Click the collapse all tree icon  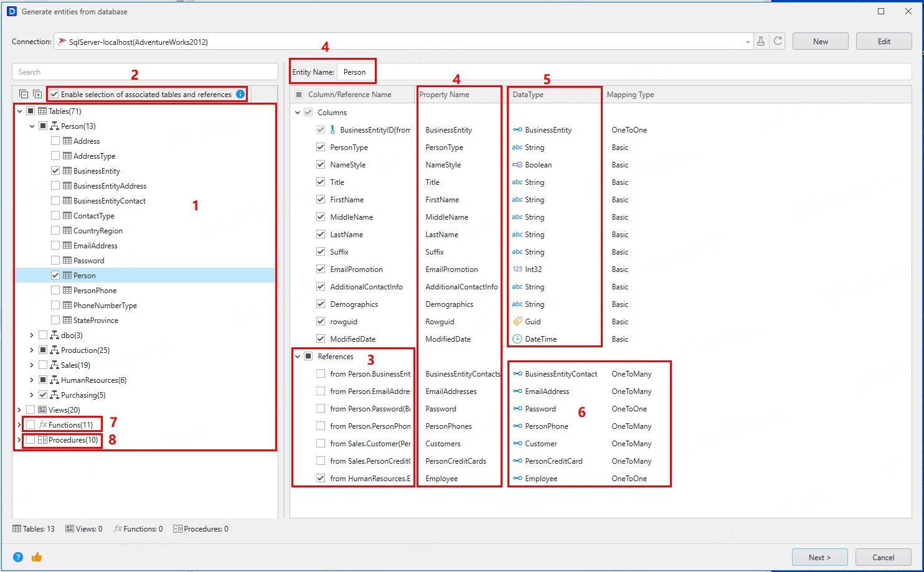(24, 95)
